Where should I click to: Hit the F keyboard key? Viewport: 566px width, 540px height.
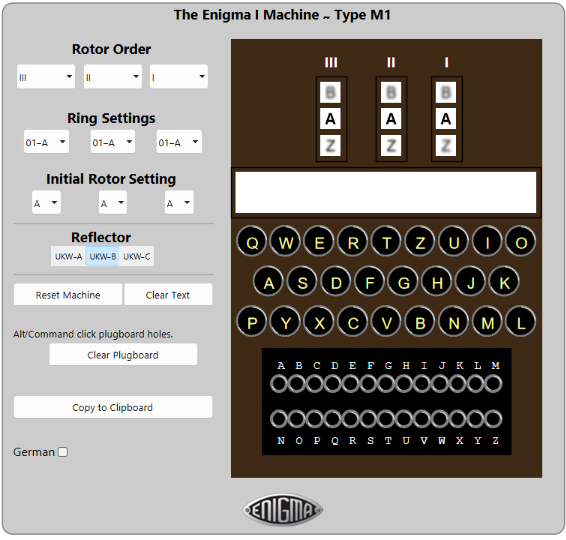click(369, 282)
